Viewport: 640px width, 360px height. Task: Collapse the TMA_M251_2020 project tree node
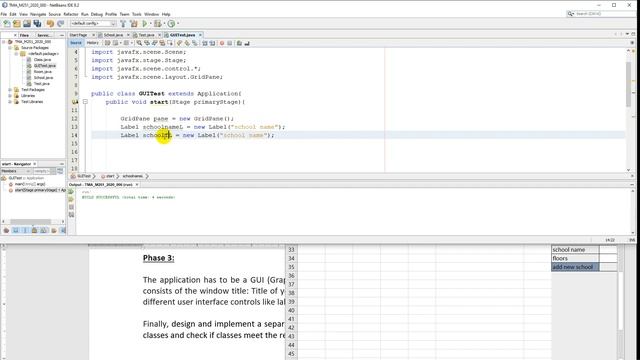tap(4, 42)
